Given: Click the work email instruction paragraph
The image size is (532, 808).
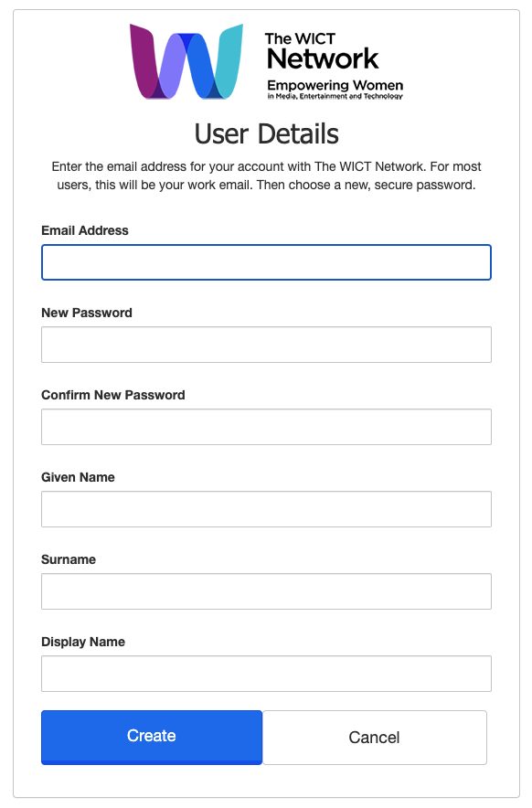Looking at the screenshot, I should coord(267,175).
